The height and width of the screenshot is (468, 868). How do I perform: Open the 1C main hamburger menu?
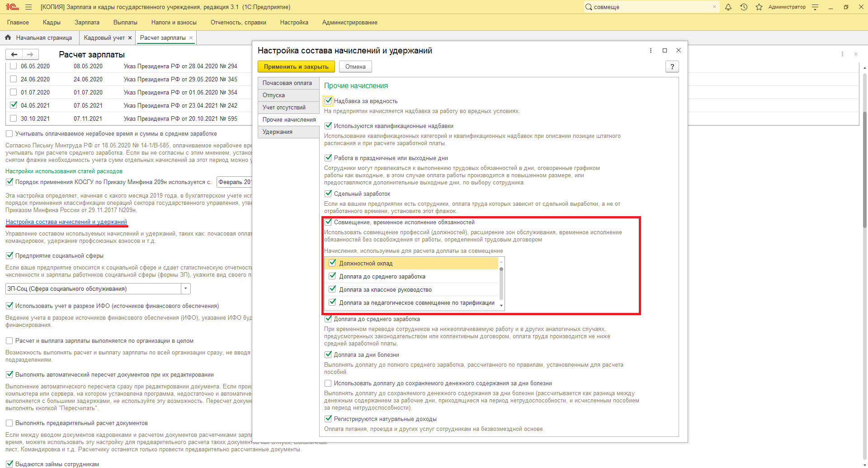click(x=28, y=7)
